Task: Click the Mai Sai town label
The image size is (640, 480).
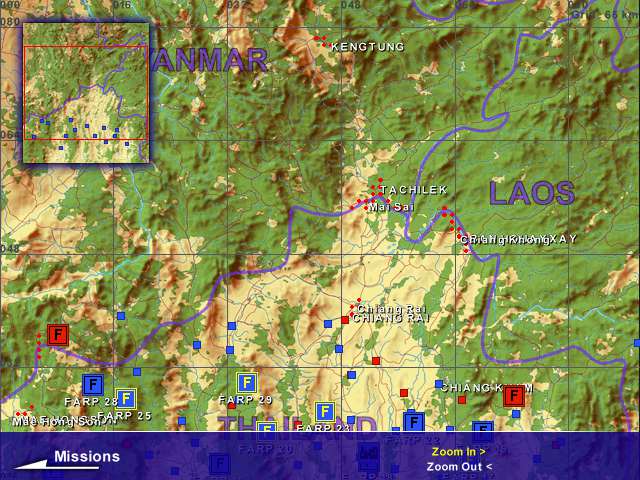Action: pos(391,207)
